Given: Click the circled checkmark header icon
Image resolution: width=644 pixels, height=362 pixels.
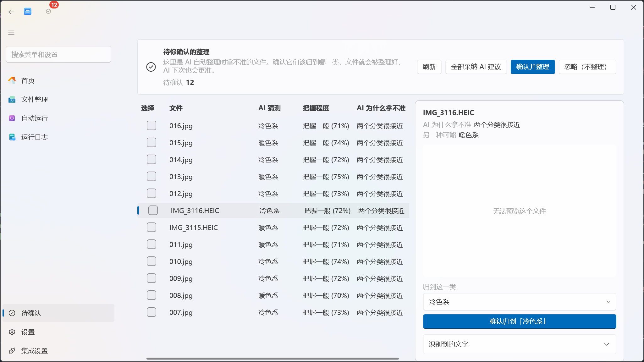Looking at the screenshot, I should click(151, 67).
